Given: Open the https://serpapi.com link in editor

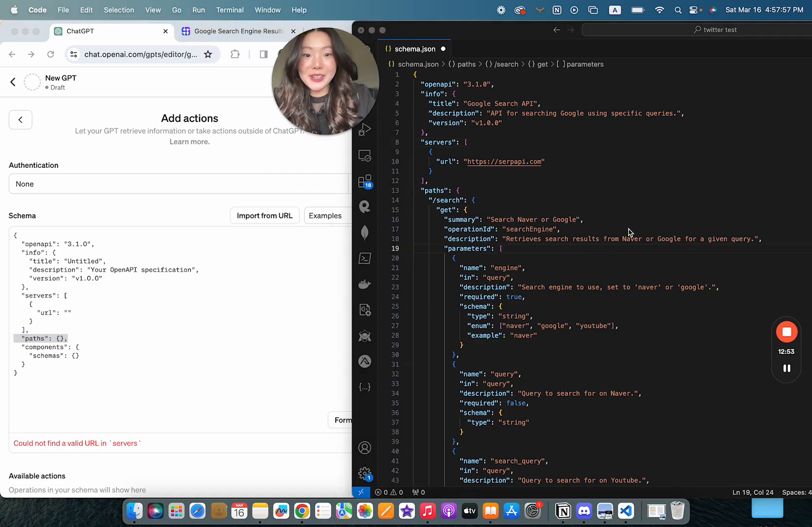Looking at the screenshot, I should click(x=504, y=162).
